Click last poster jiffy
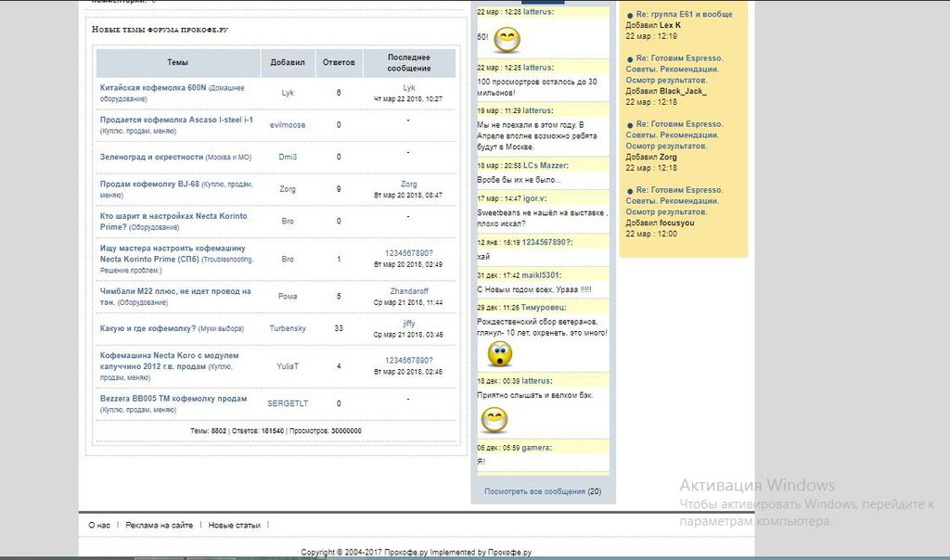 (409, 324)
